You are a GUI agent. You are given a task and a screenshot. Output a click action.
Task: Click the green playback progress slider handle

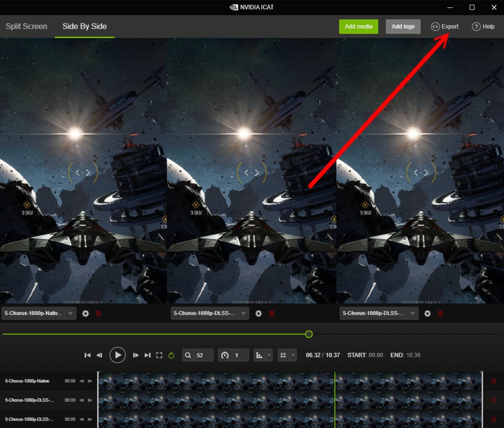tap(309, 334)
